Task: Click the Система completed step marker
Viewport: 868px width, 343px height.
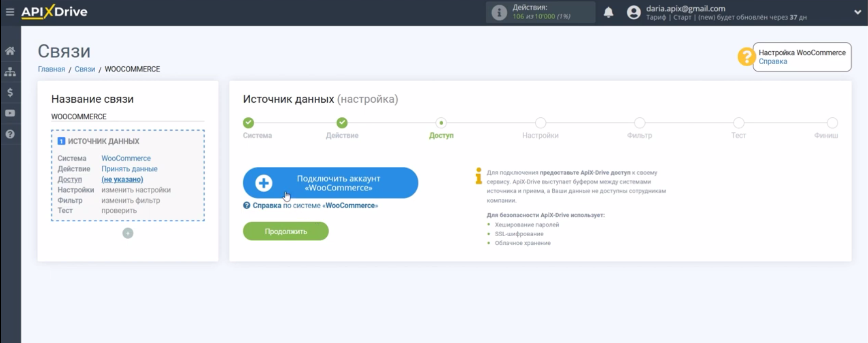Action: 249,123
